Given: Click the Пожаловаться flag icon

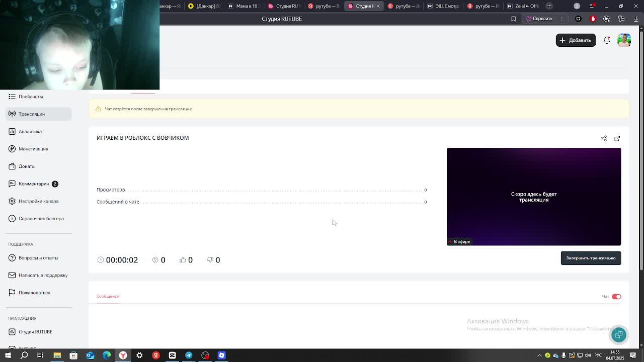Looking at the screenshot, I should 12,293.
